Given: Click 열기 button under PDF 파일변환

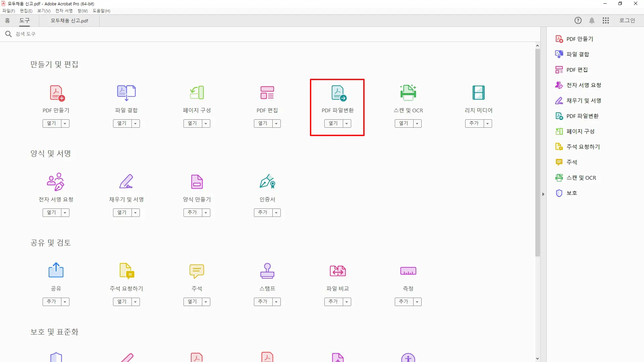Looking at the screenshot, I should tap(333, 124).
